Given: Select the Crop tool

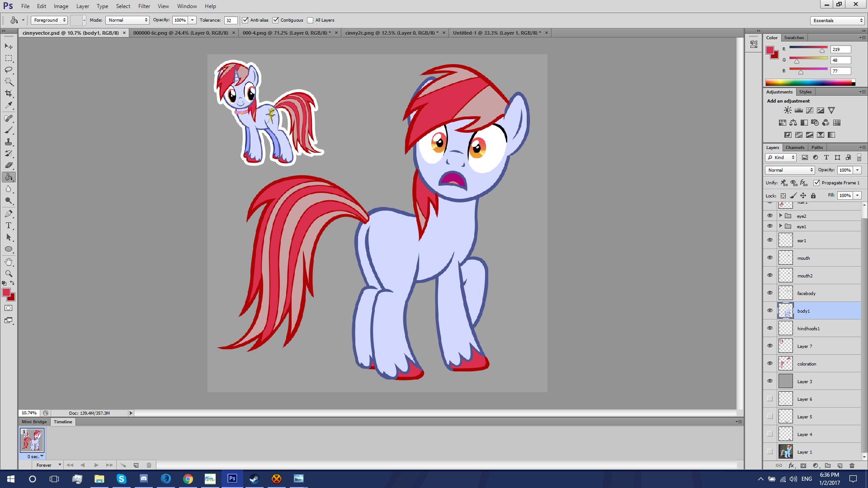Looking at the screenshot, I should tap(9, 94).
